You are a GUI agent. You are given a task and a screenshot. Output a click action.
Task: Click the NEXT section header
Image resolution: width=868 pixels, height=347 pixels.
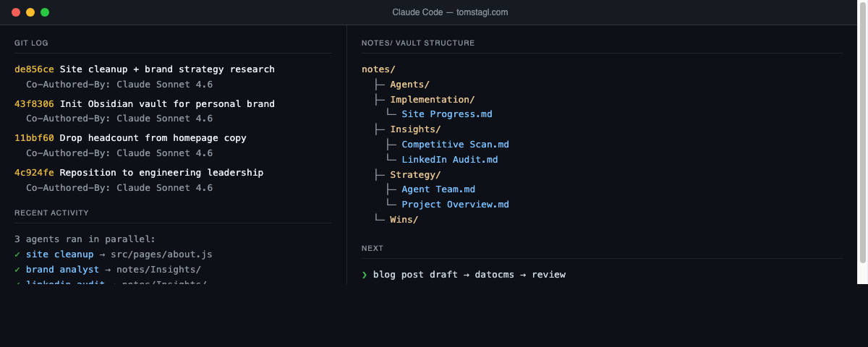click(373, 248)
